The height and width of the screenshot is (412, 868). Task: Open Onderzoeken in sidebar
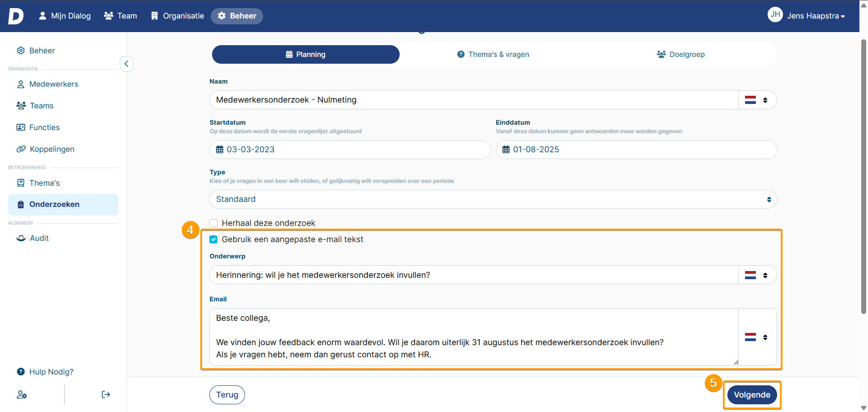[x=63, y=205]
